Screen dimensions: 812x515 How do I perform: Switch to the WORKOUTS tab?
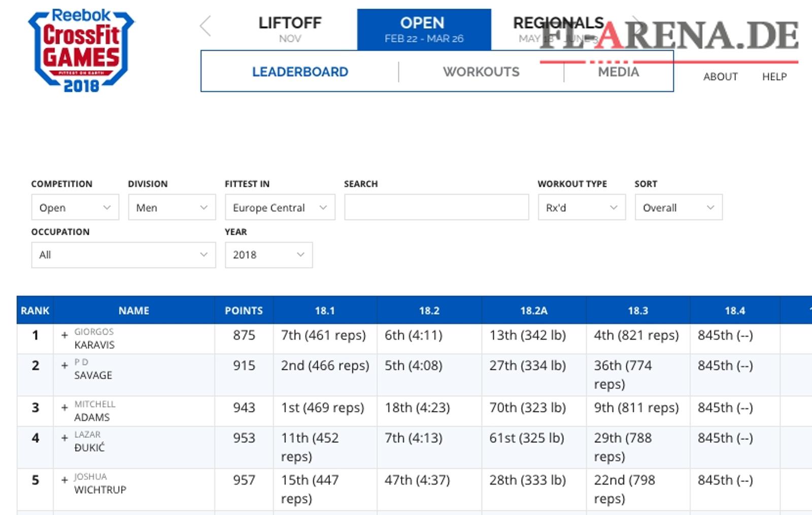click(481, 72)
